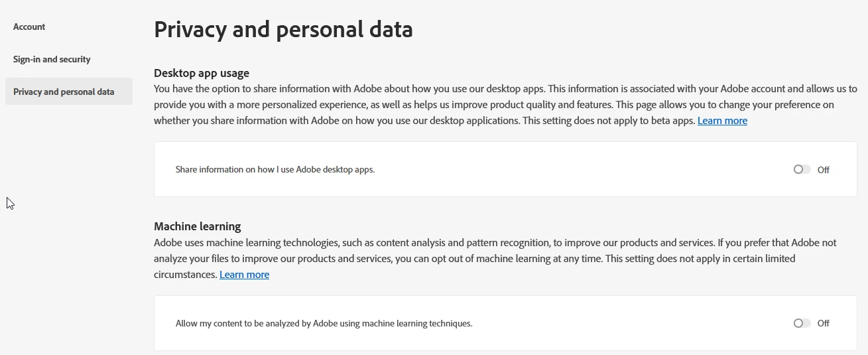Click the Desktop app usage section heading
Image resolution: width=868 pixels, height=355 pixels.
tap(202, 73)
